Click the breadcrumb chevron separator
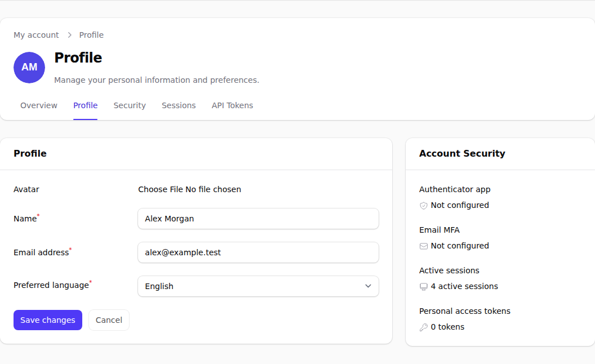The height and width of the screenshot is (364, 595). 69,35
